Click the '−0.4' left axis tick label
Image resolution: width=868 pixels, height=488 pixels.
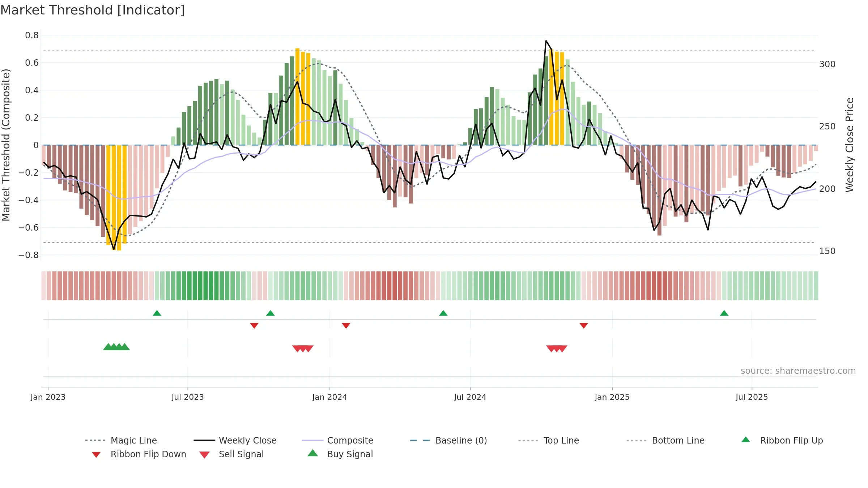click(x=29, y=200)
